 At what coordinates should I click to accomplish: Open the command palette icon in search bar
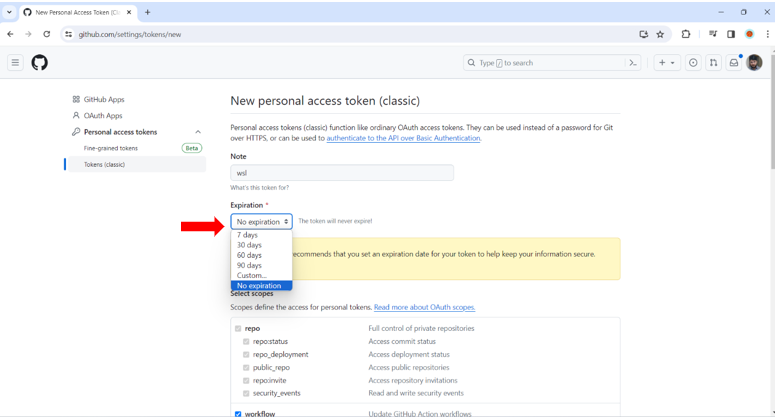(633, 63)
